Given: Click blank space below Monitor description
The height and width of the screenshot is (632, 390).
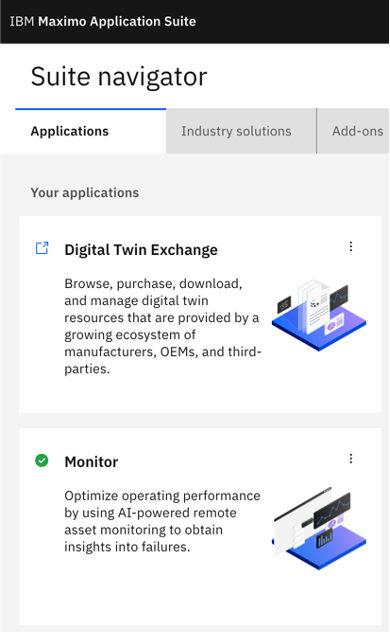Looking at the screenshot, I should point(161,588).
